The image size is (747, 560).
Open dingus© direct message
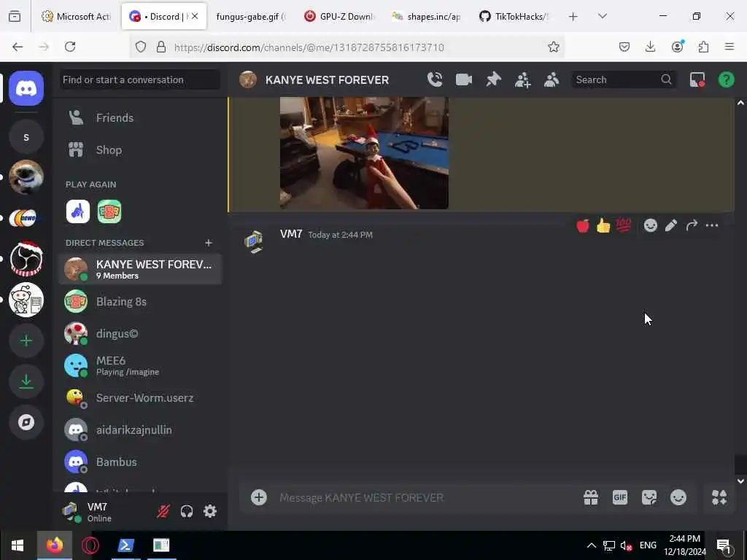(140, 334)
